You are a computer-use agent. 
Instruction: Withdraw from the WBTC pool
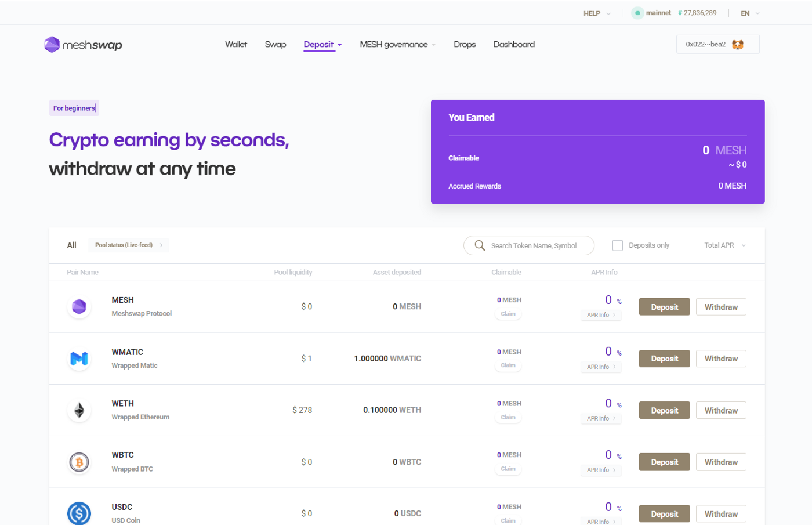(x=721, y=462)
